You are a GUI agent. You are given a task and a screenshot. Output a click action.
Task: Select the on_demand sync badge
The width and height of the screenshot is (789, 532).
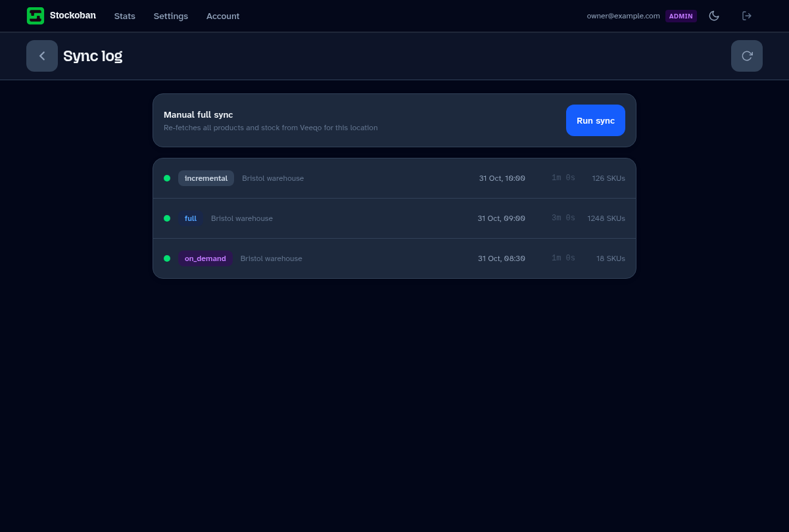(x=205, y=258)
